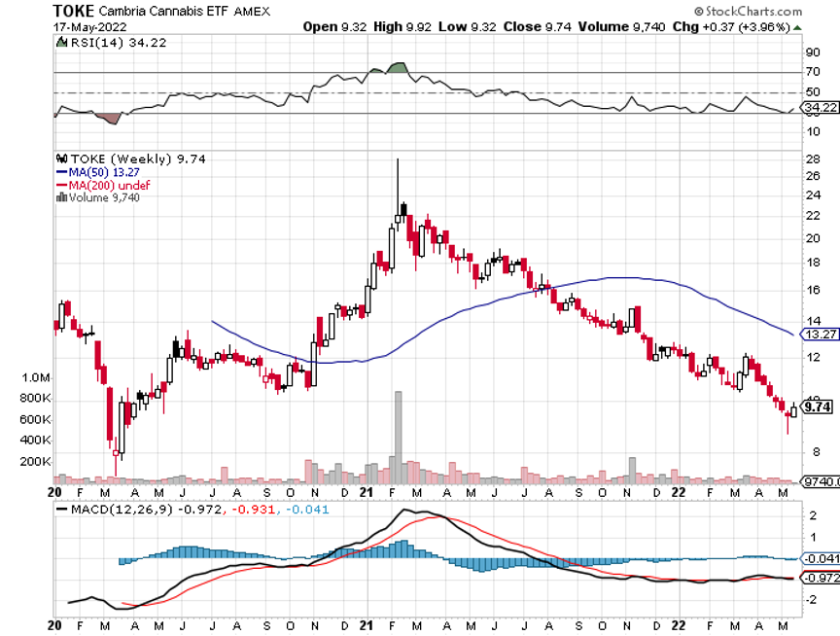The image size is (840, 636).
Task: Click the 34.22 RSI value tag
Action: pos(816,106)
